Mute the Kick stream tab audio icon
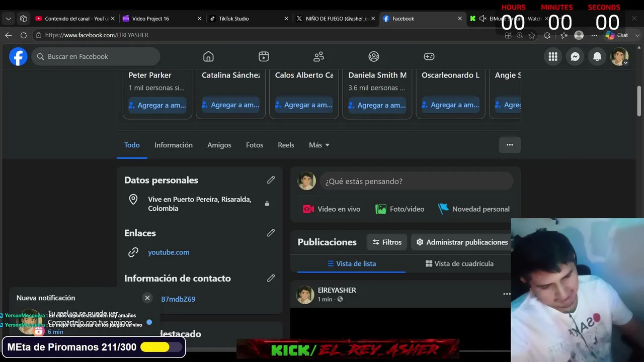 (x=483, y=19)
